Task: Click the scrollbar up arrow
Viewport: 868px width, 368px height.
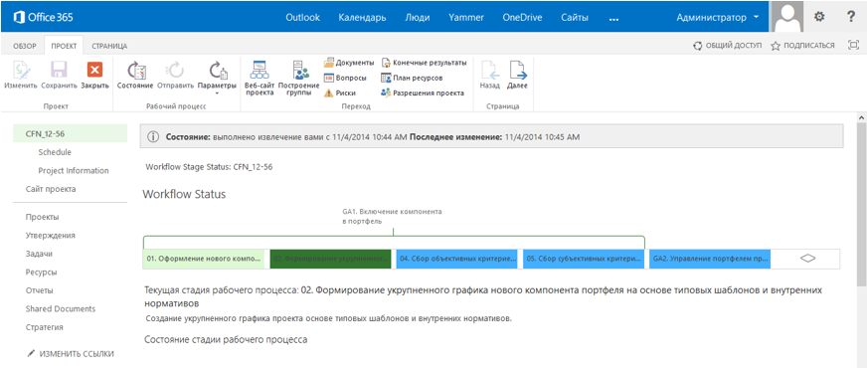Action: (x=862, y=118)
